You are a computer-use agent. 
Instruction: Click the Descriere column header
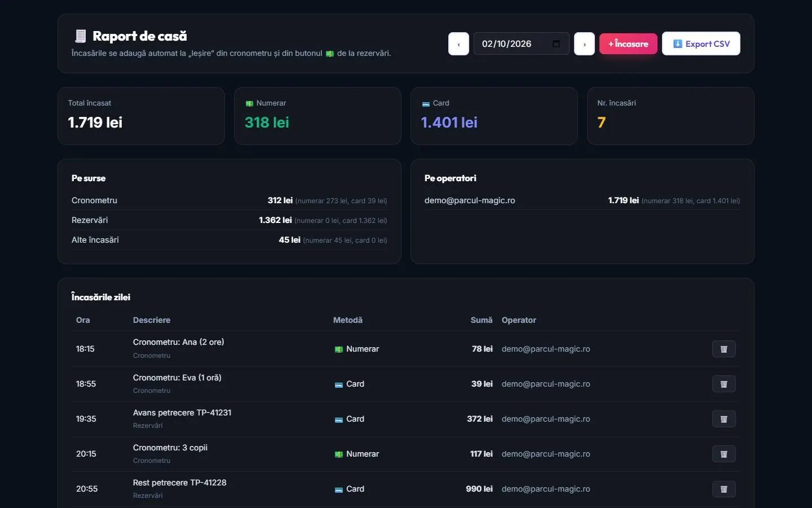pos(152,320)
